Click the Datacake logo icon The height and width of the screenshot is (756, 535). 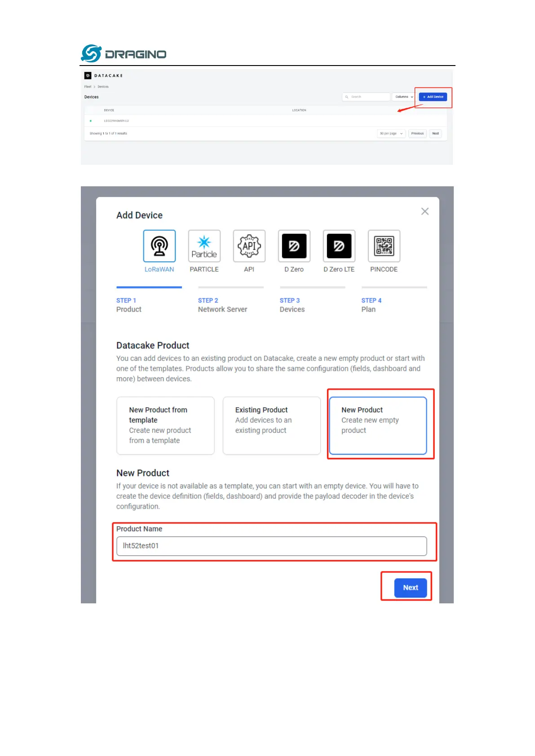[x=88, y=75]
